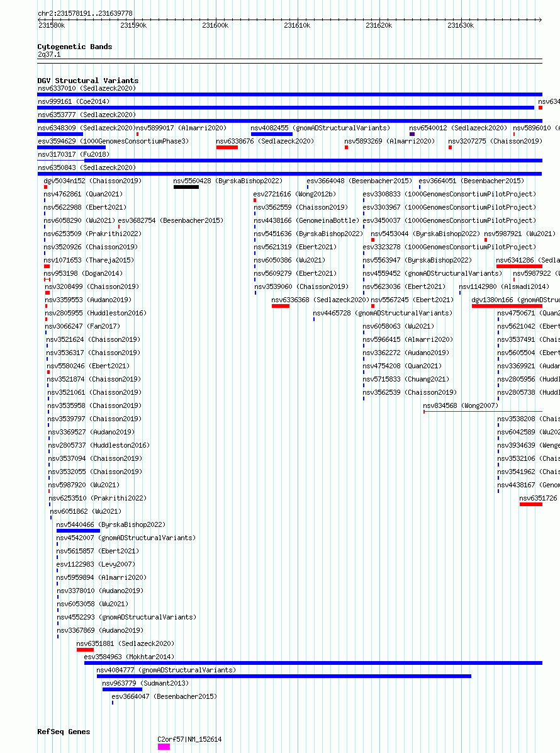
Task: Open nsv6353777 (Sedlazeck2020) variant
Action: [87, 115]
